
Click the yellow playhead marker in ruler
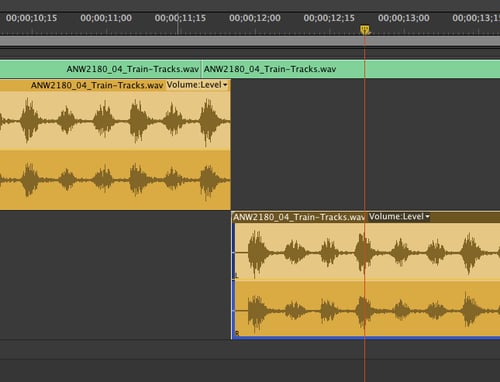tap(365, 30)
